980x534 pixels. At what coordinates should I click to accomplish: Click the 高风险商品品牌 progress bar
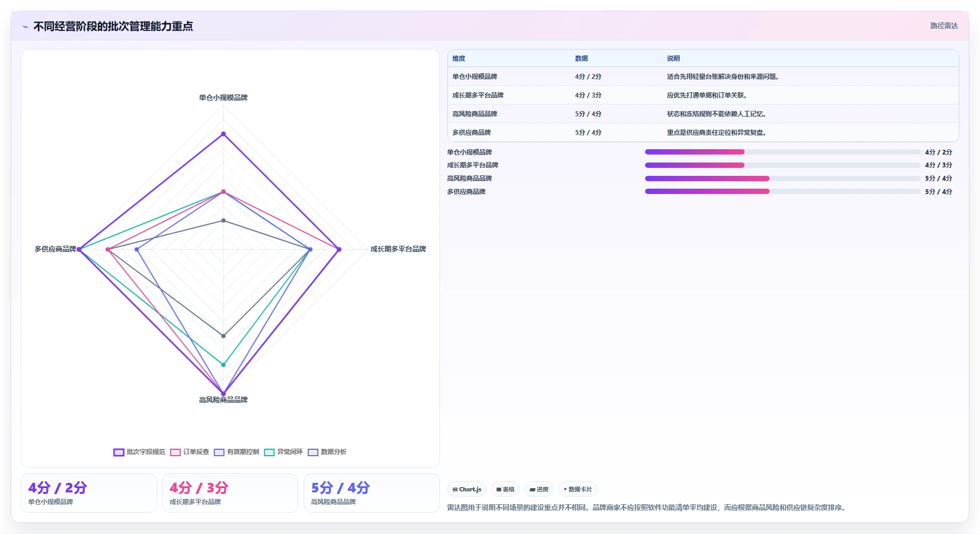782,179
